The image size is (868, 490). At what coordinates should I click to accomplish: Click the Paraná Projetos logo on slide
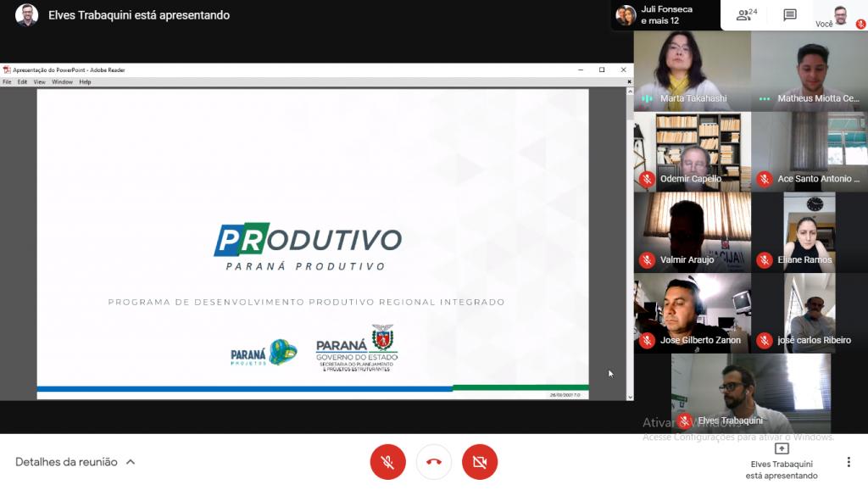point(264,353)
